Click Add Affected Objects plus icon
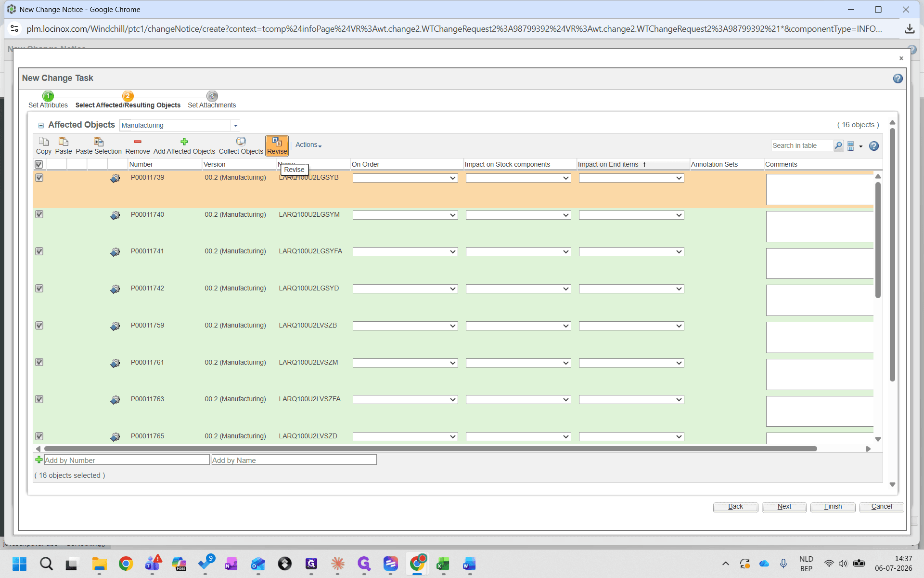Screen dimensions: 924x578 tap(184, 142)
